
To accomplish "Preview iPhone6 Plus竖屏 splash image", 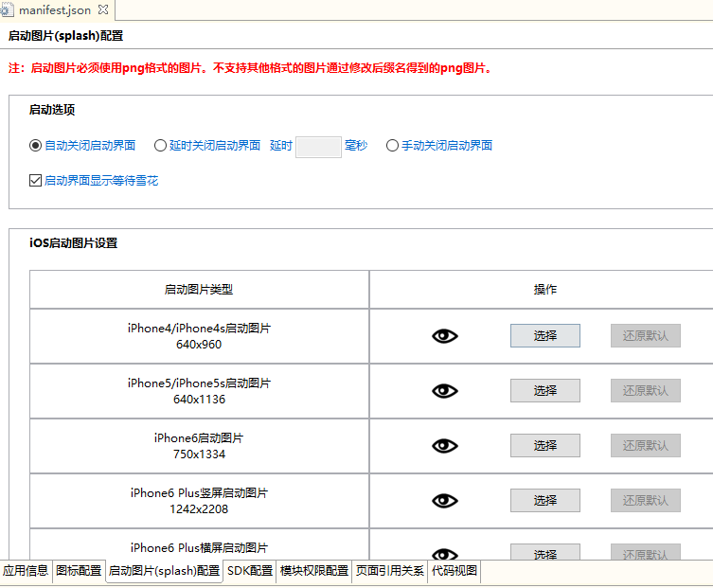I will click(x=444, y=501).
